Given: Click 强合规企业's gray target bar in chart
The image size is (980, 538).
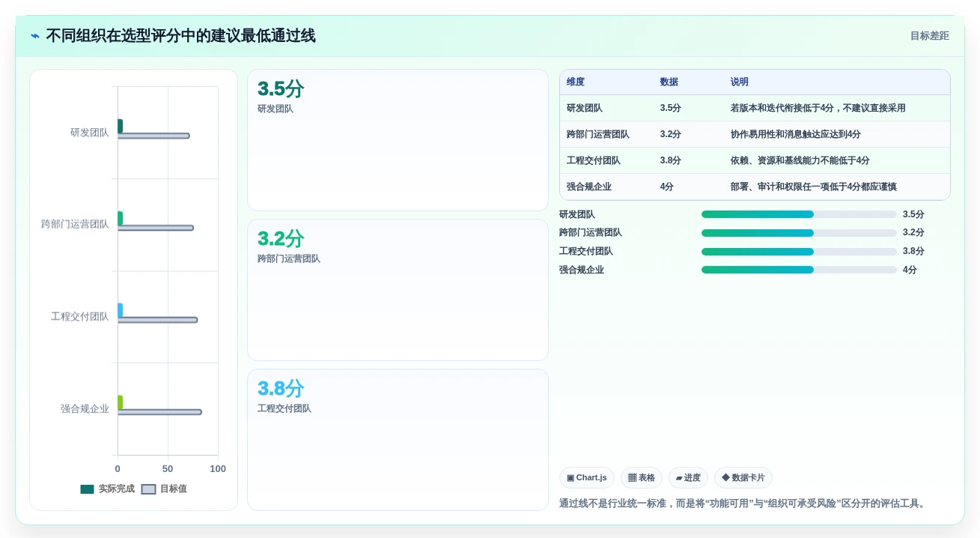Looking at the screenshot, I should [159, 412].
